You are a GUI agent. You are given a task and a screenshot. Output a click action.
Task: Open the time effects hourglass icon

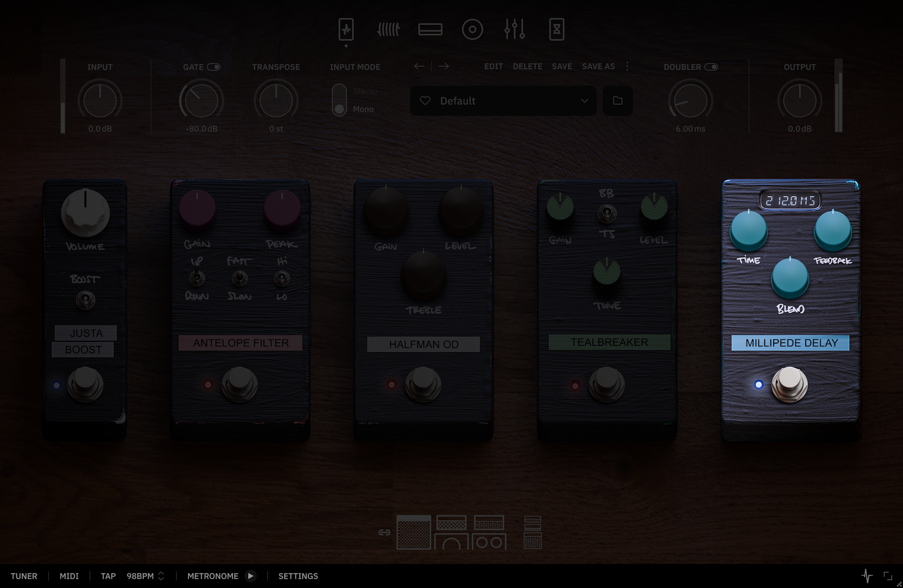pos(556,30)
